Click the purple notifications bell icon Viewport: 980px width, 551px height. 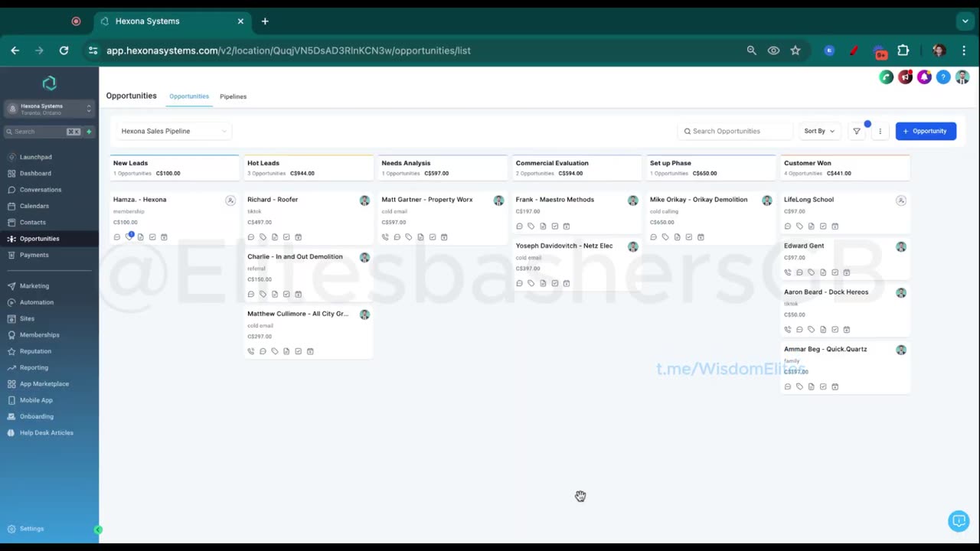pos(924,77)
